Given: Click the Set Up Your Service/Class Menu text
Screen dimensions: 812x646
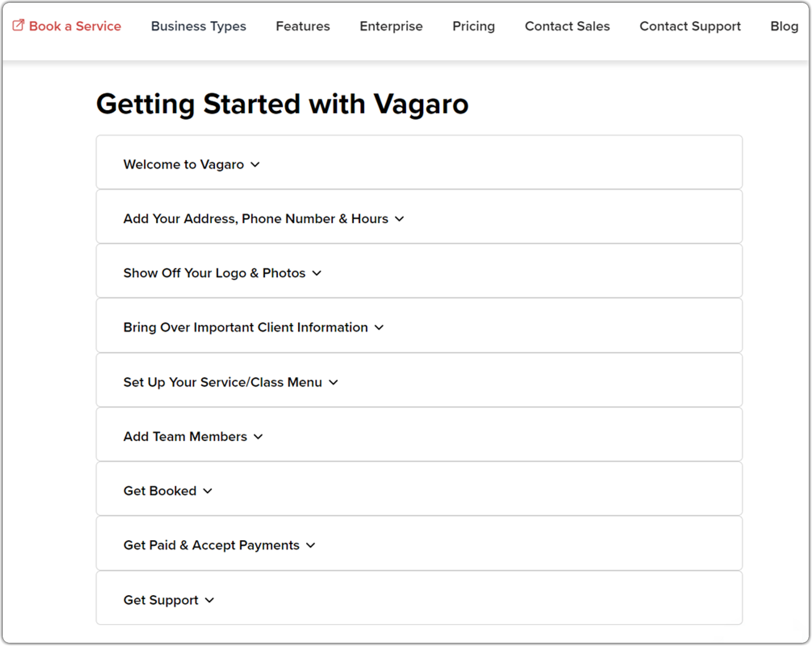Looking at the screenshot, I should (223, 383).
